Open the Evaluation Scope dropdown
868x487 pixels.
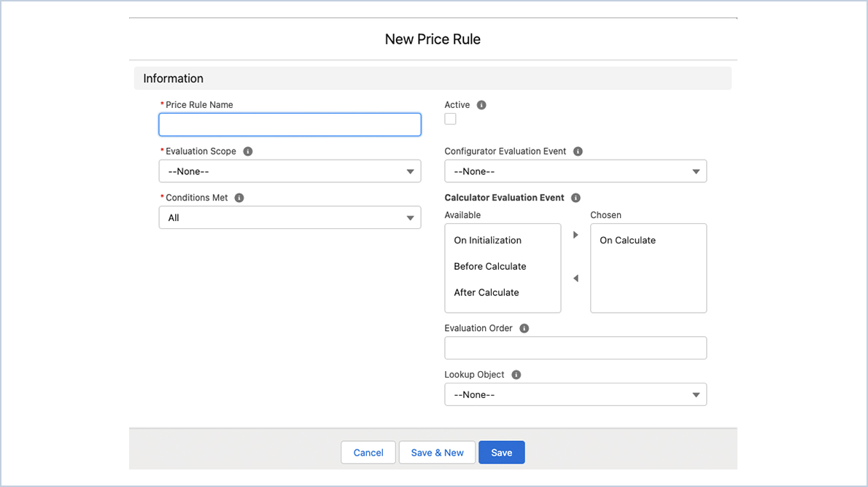(290, 171)
